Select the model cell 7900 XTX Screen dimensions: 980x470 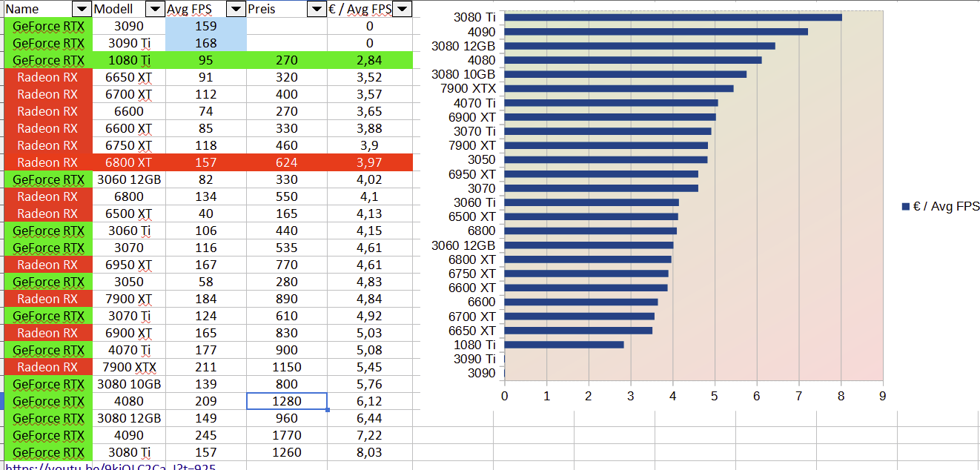129,367
